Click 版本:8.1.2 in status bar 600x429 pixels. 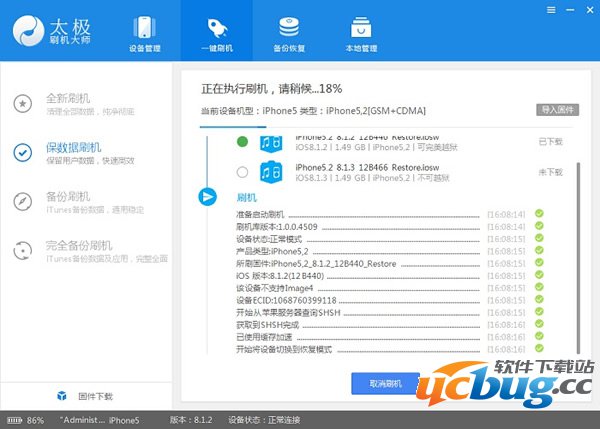[x=191, y=420]
